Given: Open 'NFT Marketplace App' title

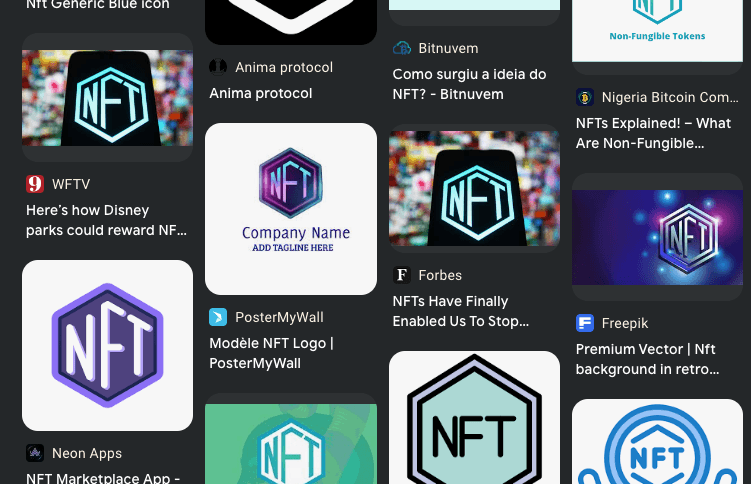Looking at the screenshot, I should pos(103,478).
